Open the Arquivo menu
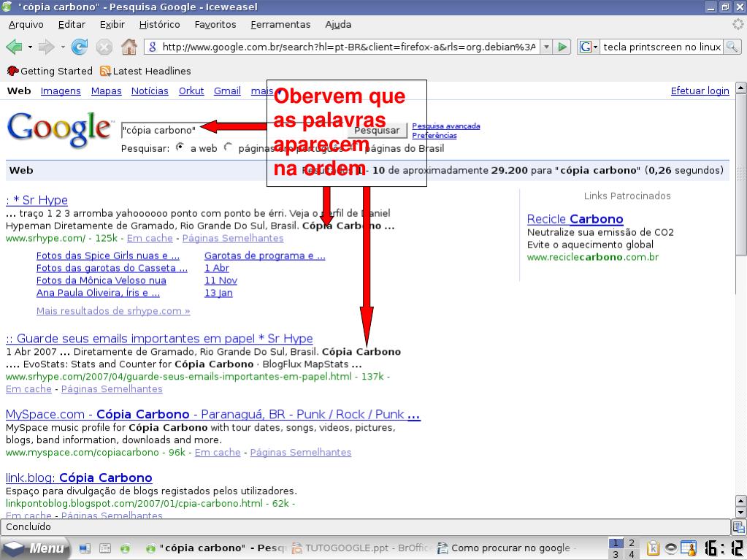747x560 pixels. 26,24
